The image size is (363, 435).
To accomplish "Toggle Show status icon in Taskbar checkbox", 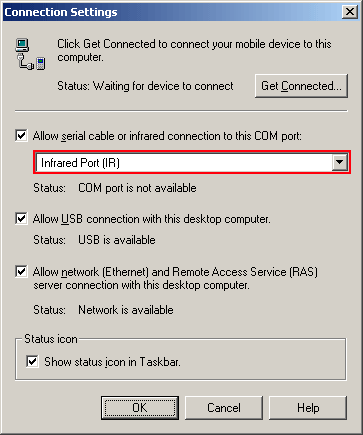I will click(32, 361).
